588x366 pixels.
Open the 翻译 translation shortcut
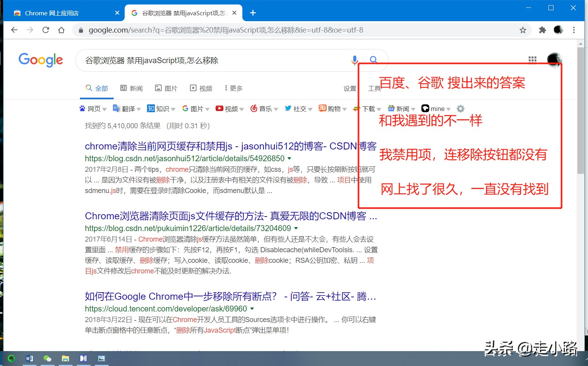pos(116,108)
